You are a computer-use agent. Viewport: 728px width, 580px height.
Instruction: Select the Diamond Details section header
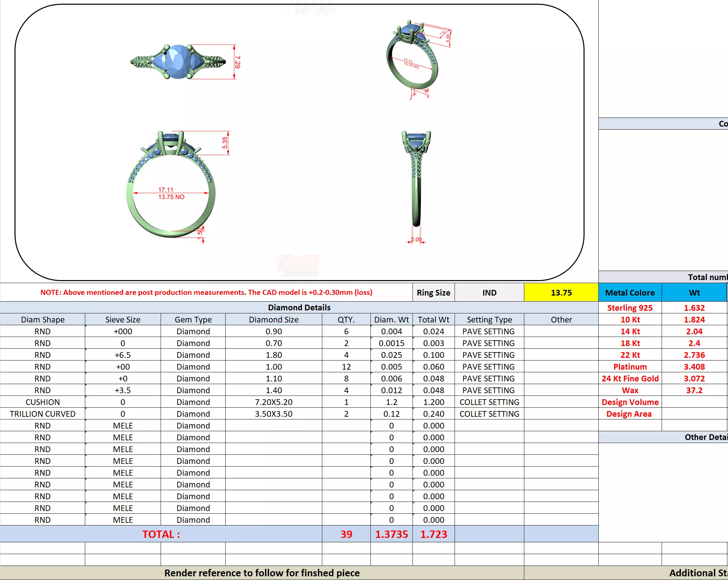pos(299,308)
